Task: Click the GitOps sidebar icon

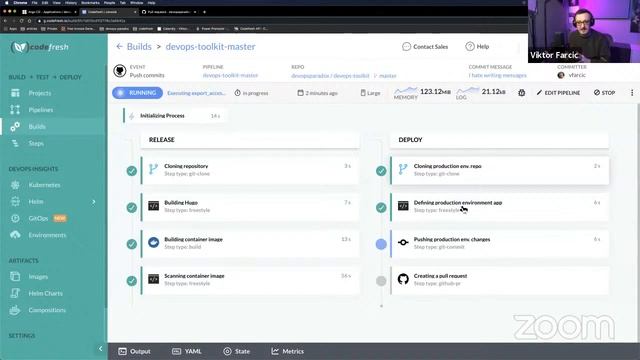Action: pos(15,218)
